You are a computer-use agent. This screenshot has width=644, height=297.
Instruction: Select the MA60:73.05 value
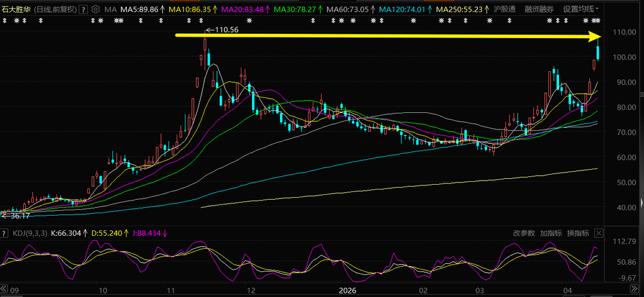(x=347, y=9)
